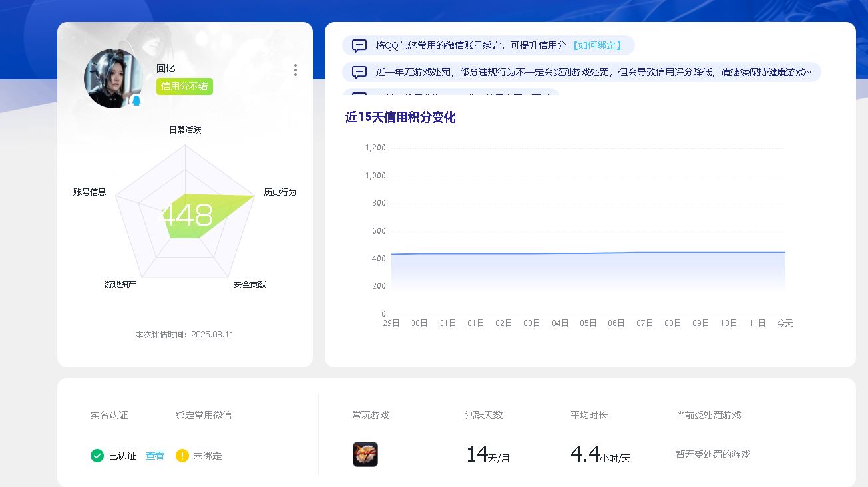868x487 pixels.
Task: Toggle the QQ binding reminder banner
Action: click(486, 45)
